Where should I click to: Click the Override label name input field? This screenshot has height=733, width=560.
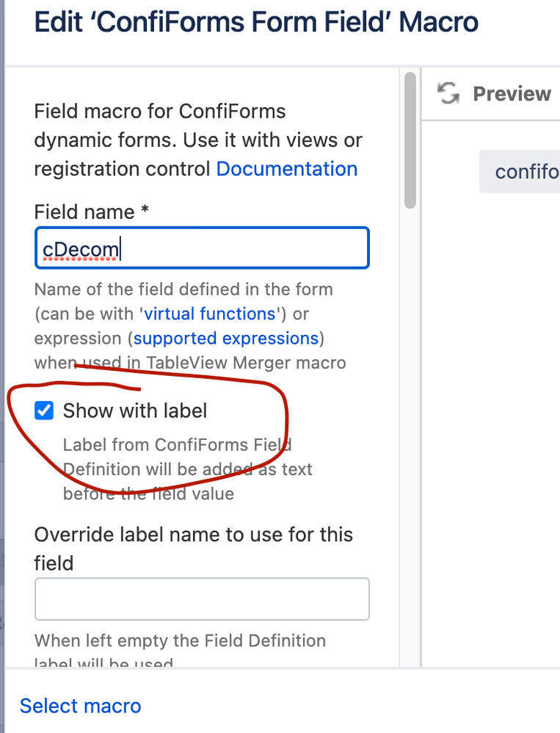tap(203, 599)
